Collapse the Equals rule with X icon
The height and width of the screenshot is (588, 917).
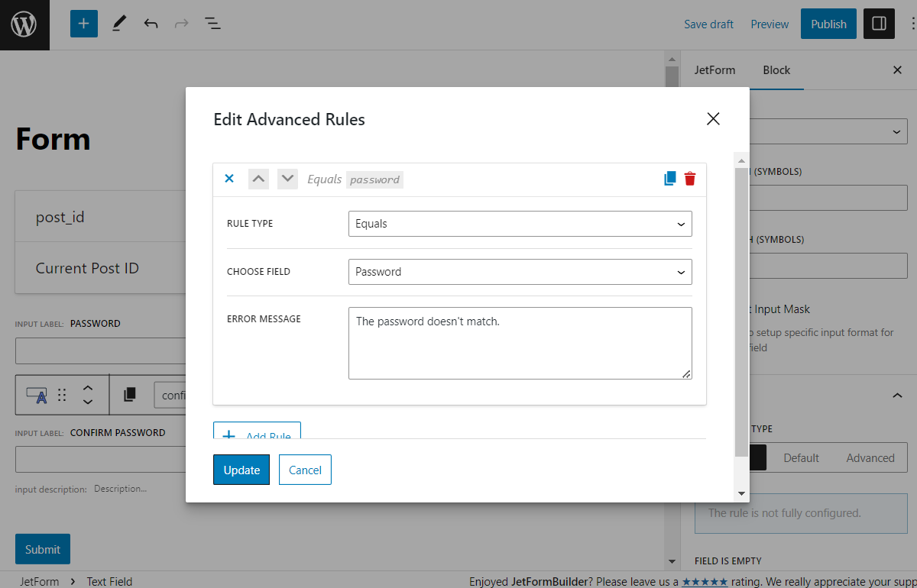tap(229, 178)
